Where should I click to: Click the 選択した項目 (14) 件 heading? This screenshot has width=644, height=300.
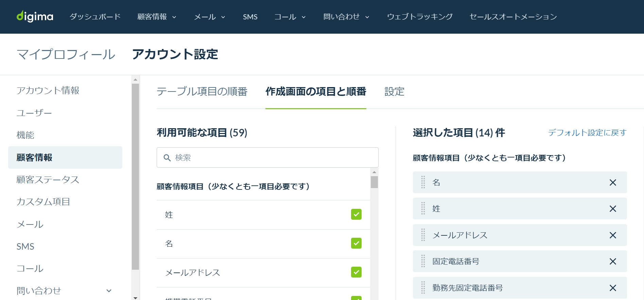pyautogui.click(x=459, y=133)
